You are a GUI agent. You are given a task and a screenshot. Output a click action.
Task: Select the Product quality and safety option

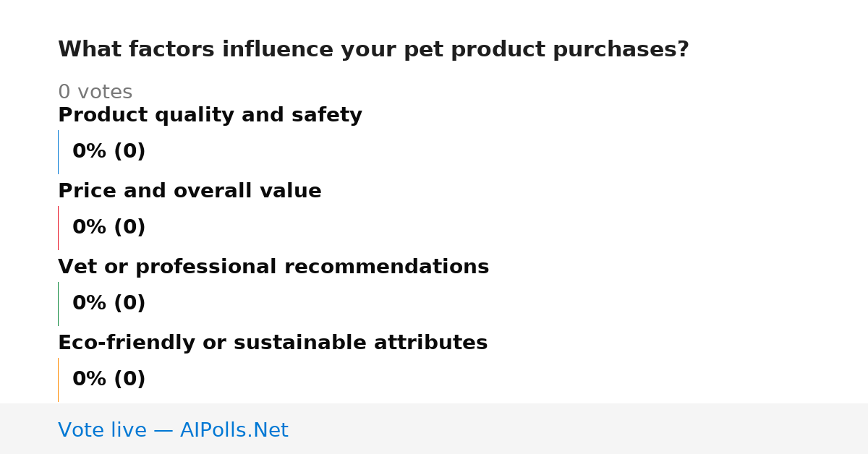[x=210, y=115]
